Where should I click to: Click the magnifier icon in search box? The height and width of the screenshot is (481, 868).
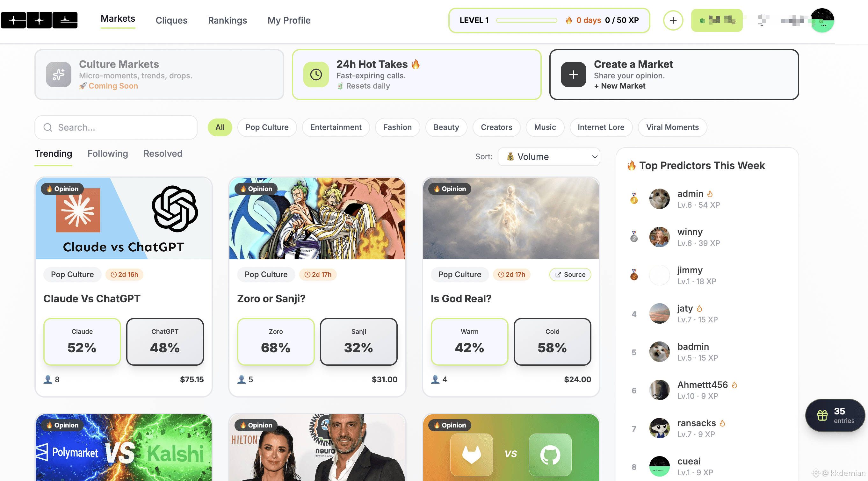point(48,127)
